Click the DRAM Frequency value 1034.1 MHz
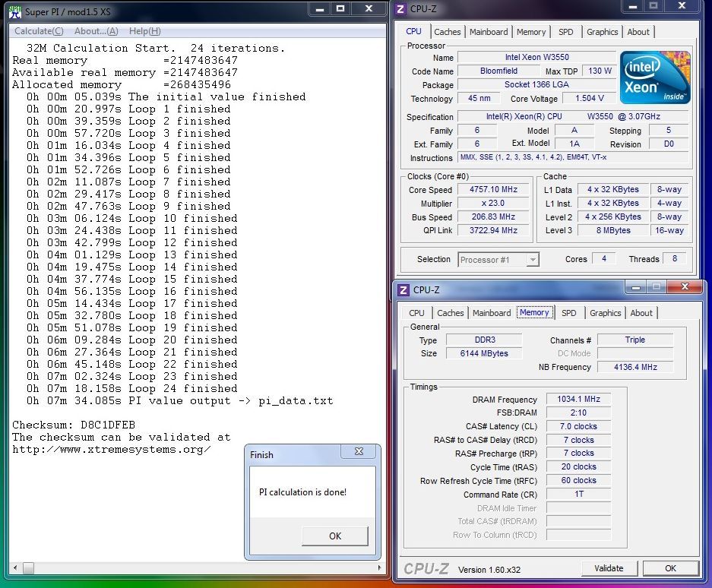 pos(578,399)
